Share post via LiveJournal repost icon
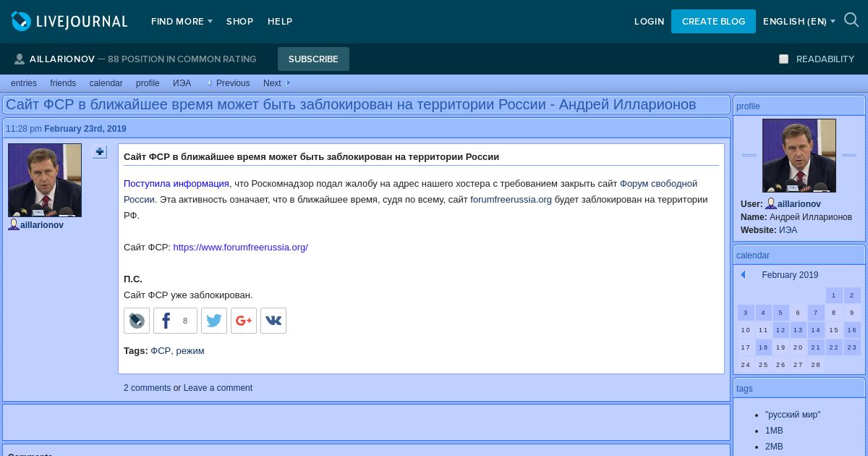 click(137, 321)
